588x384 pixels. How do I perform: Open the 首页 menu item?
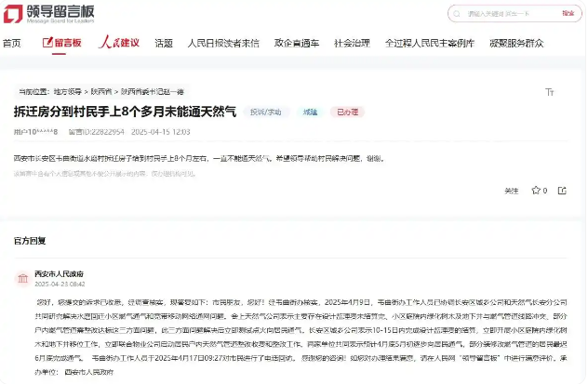pos(11,44)
